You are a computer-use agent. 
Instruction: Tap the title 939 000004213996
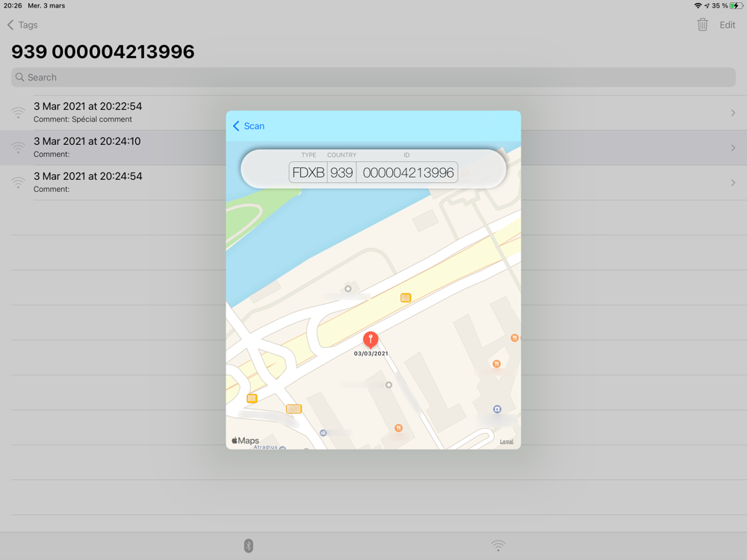[103, 52]
